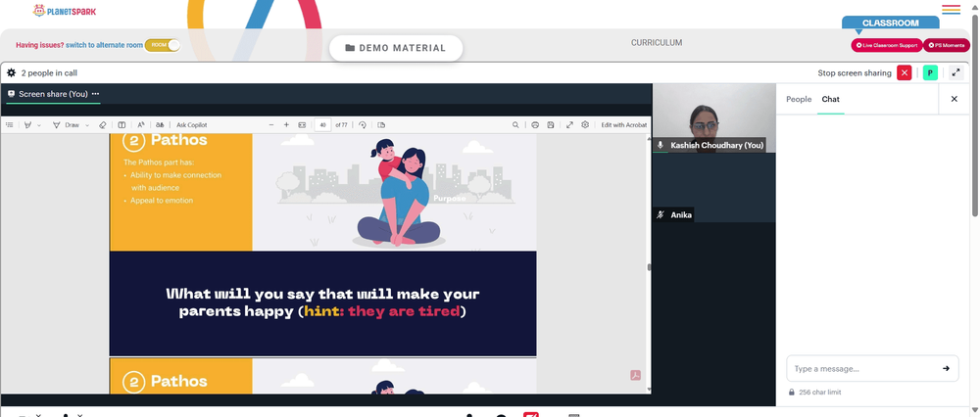Rotate the PDF page icon
The image size is (980, 417).
tap(362, 125)
